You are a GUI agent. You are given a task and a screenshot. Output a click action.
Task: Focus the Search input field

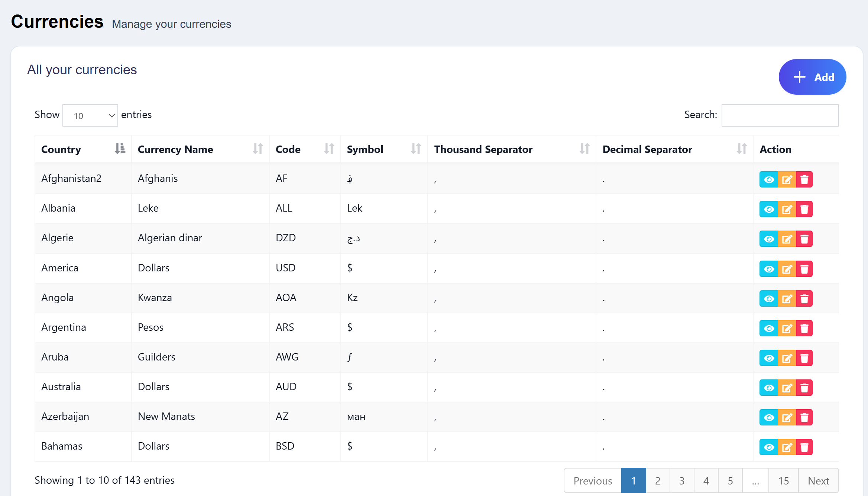coord(780,115)
